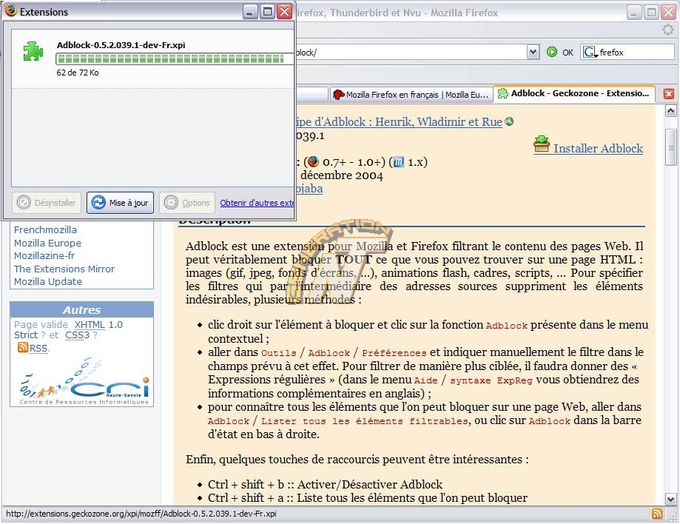The height and width of the screenshot is (524, 680).
Task: Click the Firefox icon in Extensions title bar
Action: coord(11,11)
